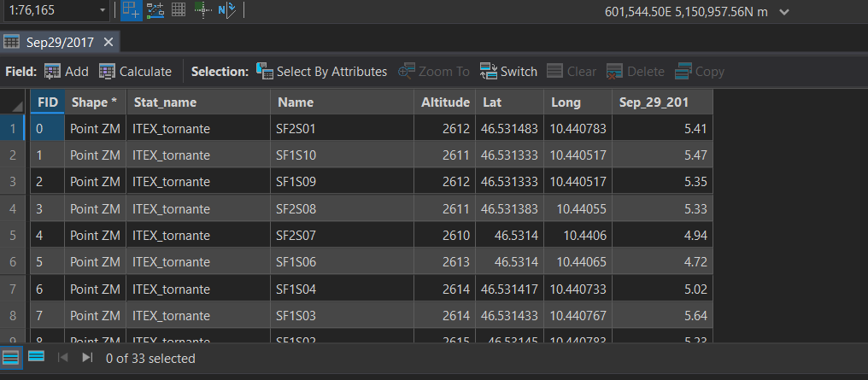Click the green square icon in the top toolbar
Viewport: 868px width, 380px height.
202,10
